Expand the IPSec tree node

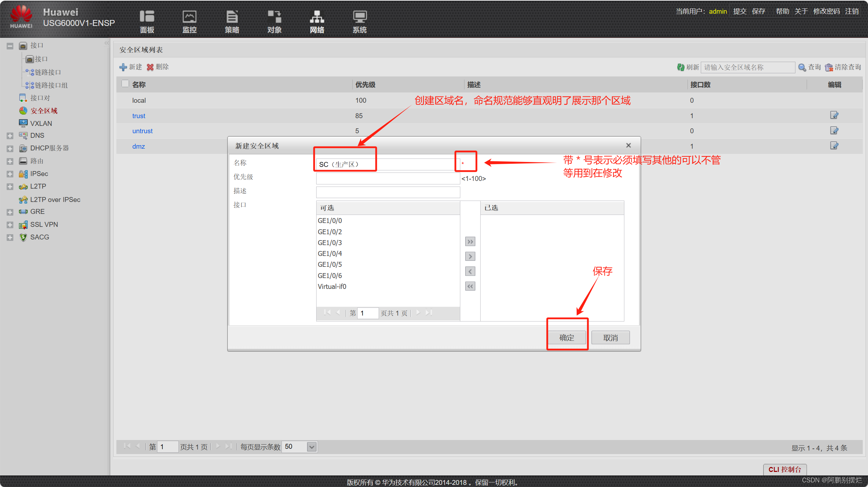coord(10,174)
